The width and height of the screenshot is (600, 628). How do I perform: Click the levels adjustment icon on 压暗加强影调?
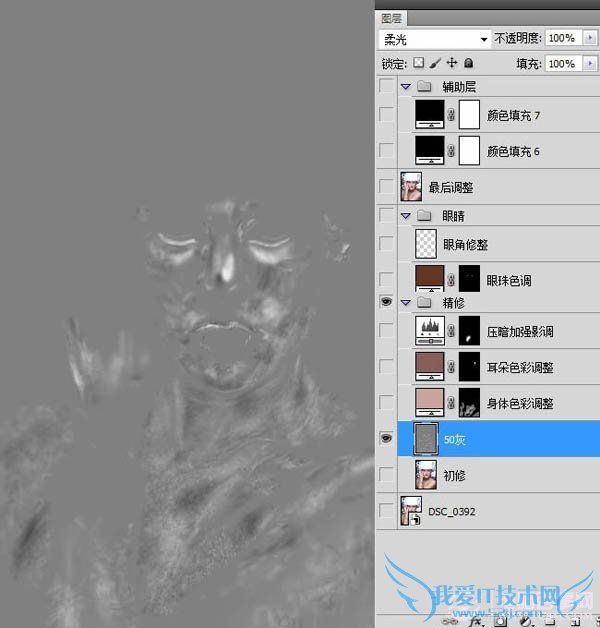point(430,331)
